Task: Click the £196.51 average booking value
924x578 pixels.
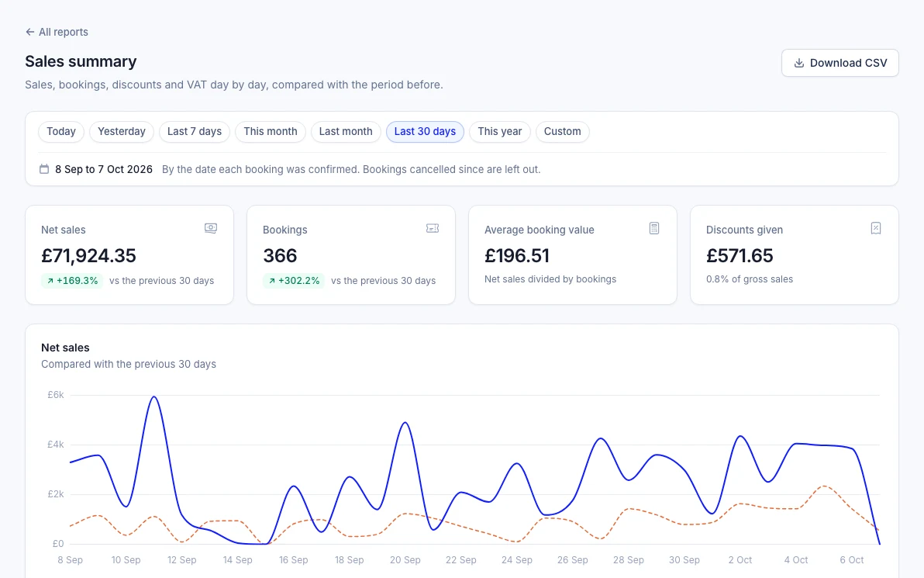Action: pyautogui.click(x=517, y=255)
